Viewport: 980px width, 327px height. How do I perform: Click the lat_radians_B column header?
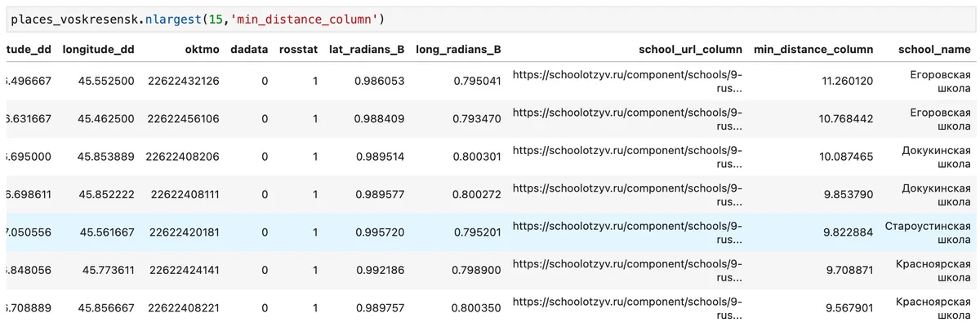point(367,50)
